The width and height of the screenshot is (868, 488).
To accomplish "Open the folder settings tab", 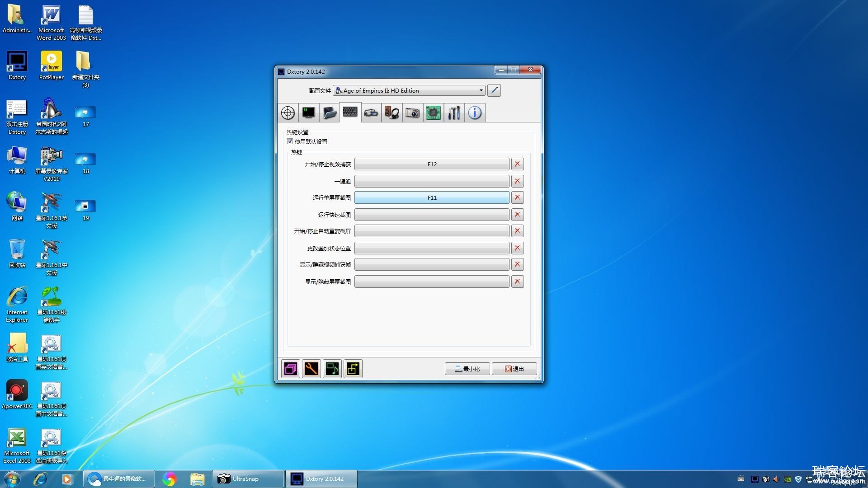I will (330, 113).
